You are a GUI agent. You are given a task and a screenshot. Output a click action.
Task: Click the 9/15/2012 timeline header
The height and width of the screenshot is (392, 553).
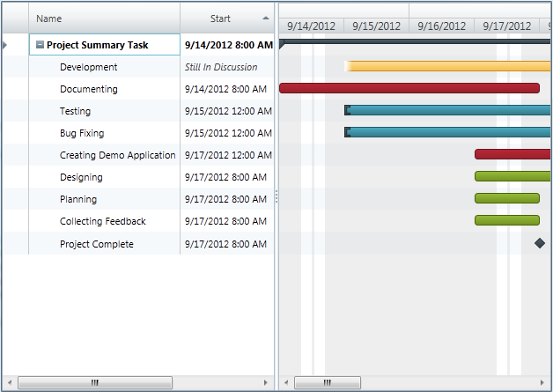(376, 26)
